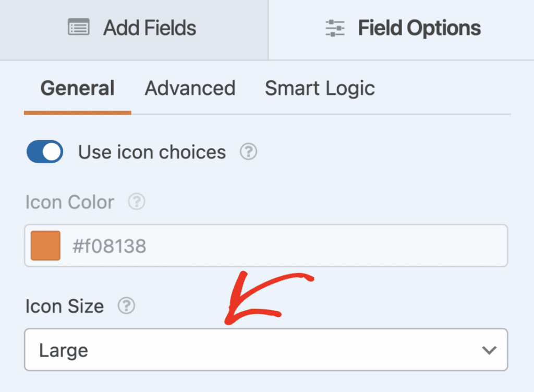Viewport: 534px width, 392px height.
Task: Click the question mark next to Icon Size
Action: [x=125, y=307]
